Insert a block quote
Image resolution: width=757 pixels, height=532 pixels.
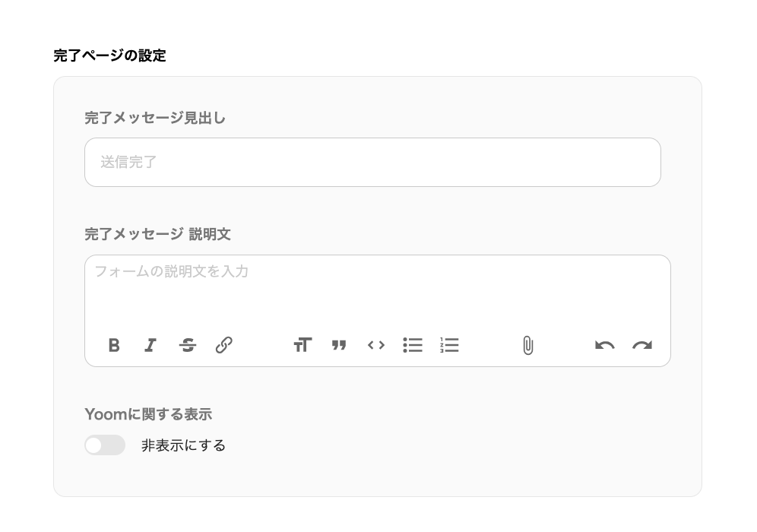tap(339, 345)
